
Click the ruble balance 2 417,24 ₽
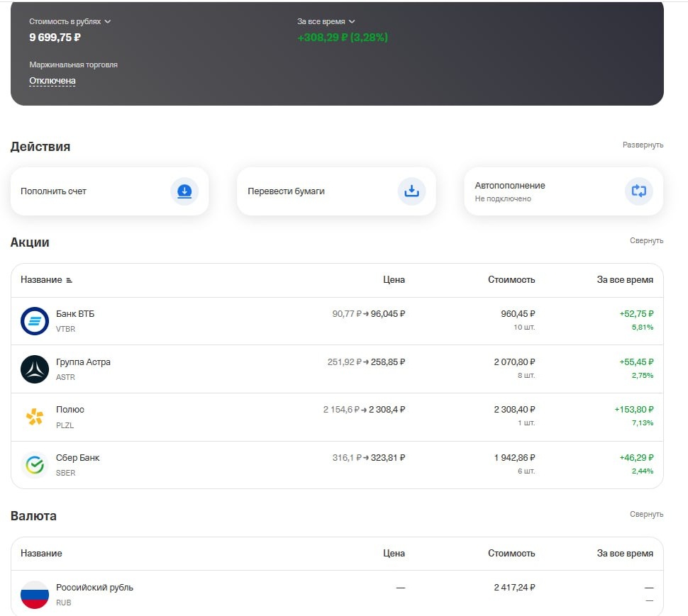click(x=514, y=588)
